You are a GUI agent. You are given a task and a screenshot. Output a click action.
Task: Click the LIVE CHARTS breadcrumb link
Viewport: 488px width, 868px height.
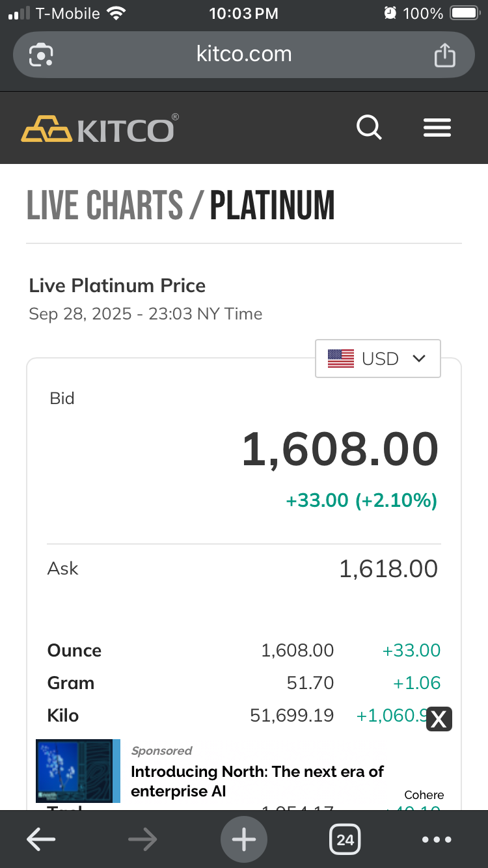(105, 206)
